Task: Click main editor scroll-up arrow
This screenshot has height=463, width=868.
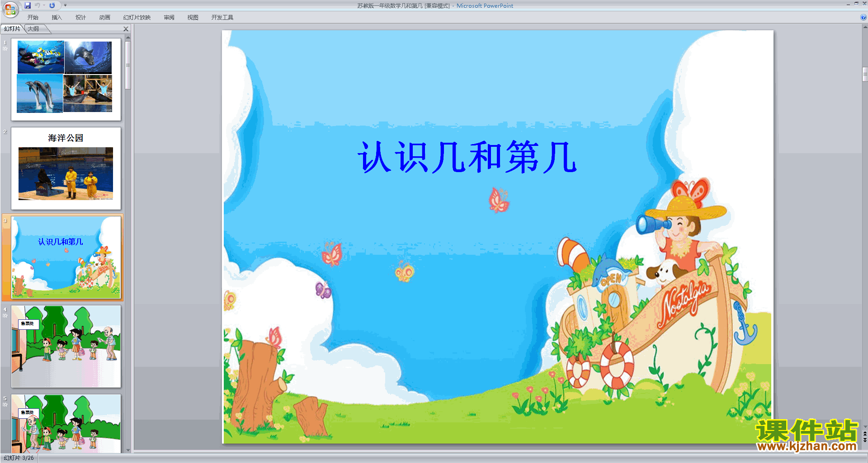Action: (865, 27)
